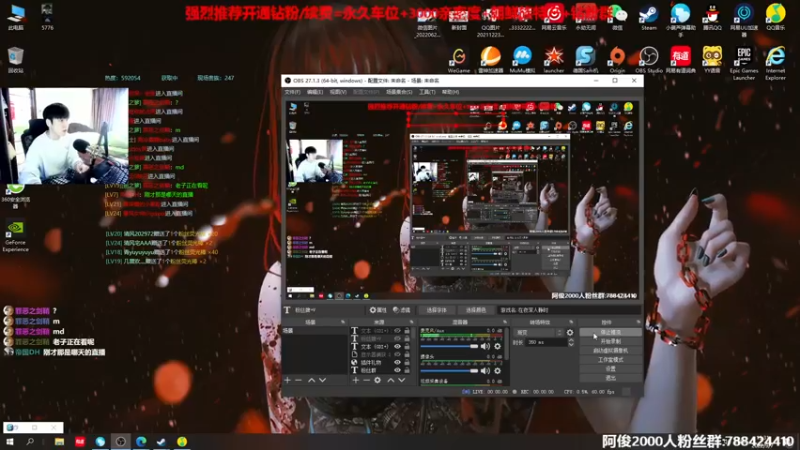Image resolution: width=800 pixels, height=450 pixels.
Task: Open the YY语音 desktop shortcut
Action: coord(712,60)
